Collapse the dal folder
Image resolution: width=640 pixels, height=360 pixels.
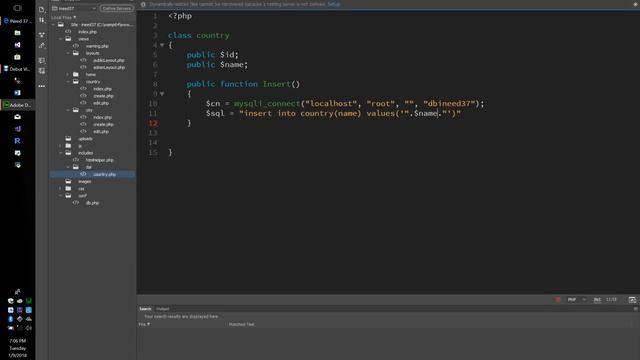tap(68, 167)
